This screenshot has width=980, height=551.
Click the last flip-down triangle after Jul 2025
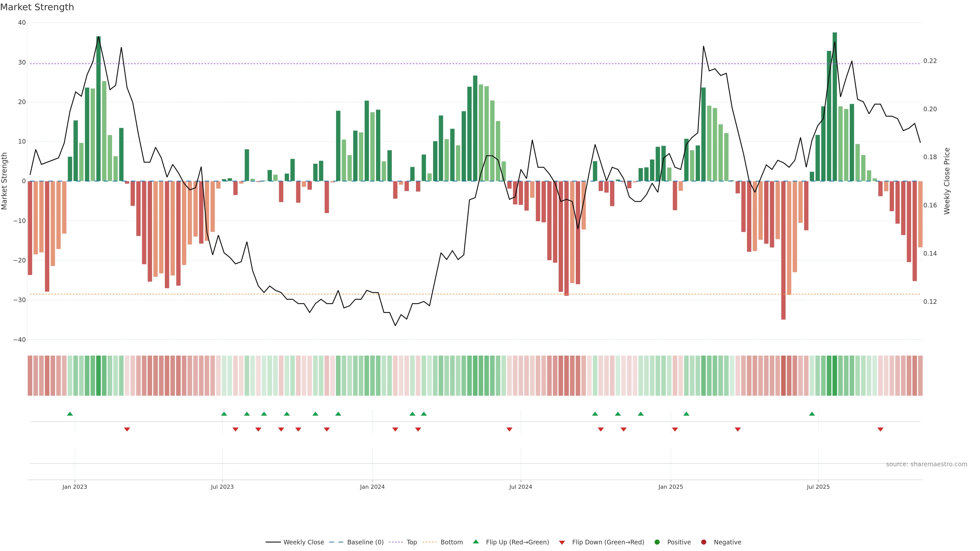(880, 429)
